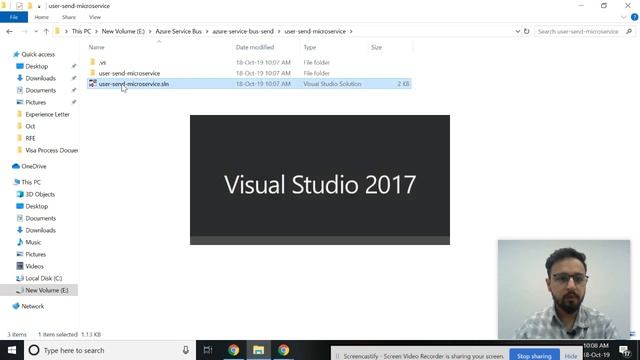640x360 pixels.
Task: Select user-send-microservice.sln solution file
Action: pos(249,84)
